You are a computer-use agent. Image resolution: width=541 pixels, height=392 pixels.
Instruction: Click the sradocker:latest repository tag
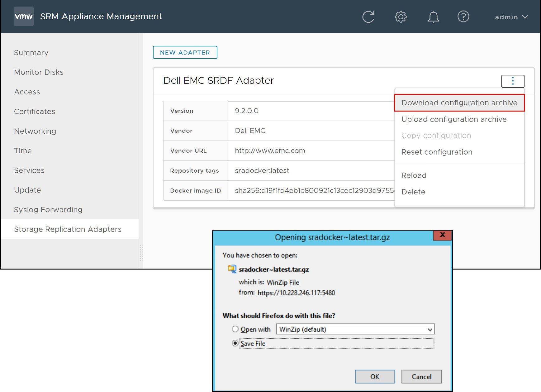coord(262,171)
